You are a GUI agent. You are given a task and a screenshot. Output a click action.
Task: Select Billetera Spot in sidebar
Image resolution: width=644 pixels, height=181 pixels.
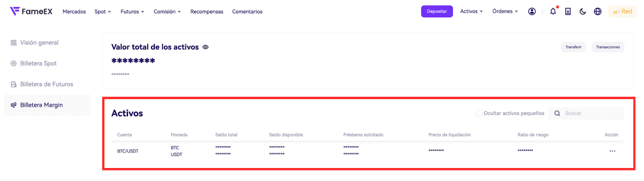[x=38, y=64]
